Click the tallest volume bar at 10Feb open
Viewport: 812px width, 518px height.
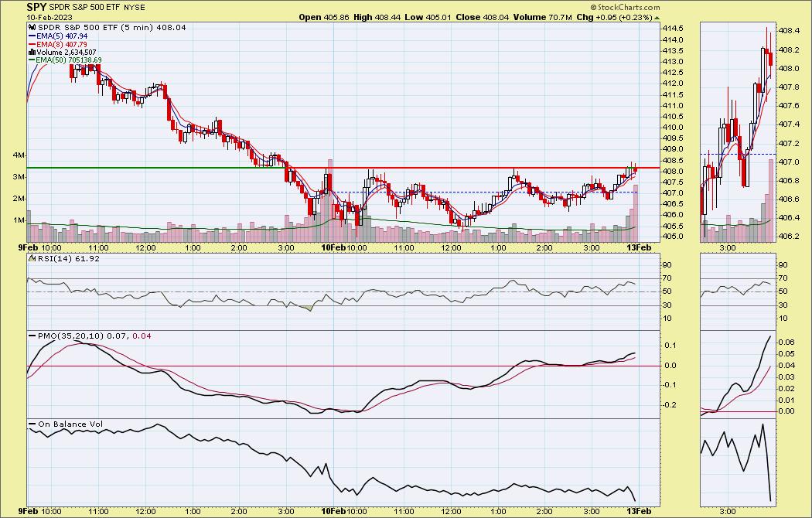[330, 201]
